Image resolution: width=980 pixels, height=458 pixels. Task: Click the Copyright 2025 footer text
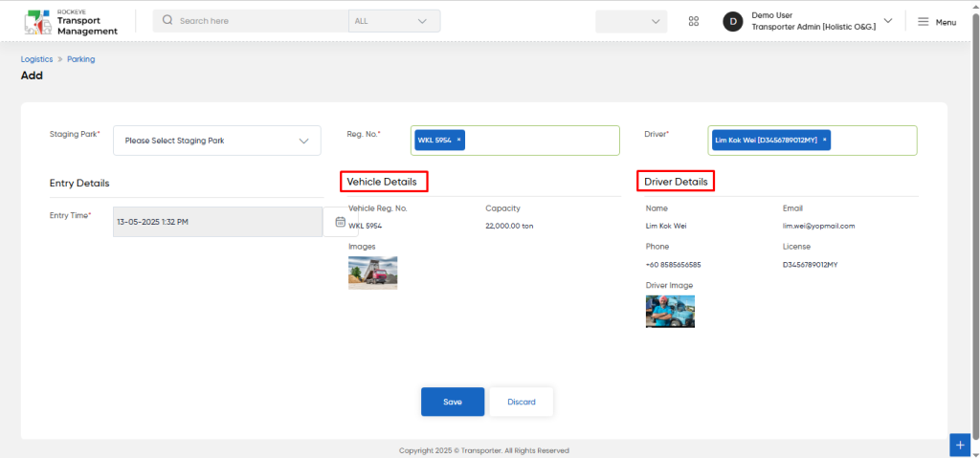[484, 450]
